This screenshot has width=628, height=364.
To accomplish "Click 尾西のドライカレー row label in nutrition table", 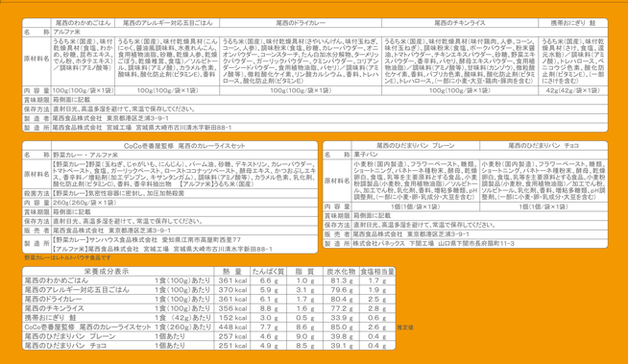I will [53, 299].
